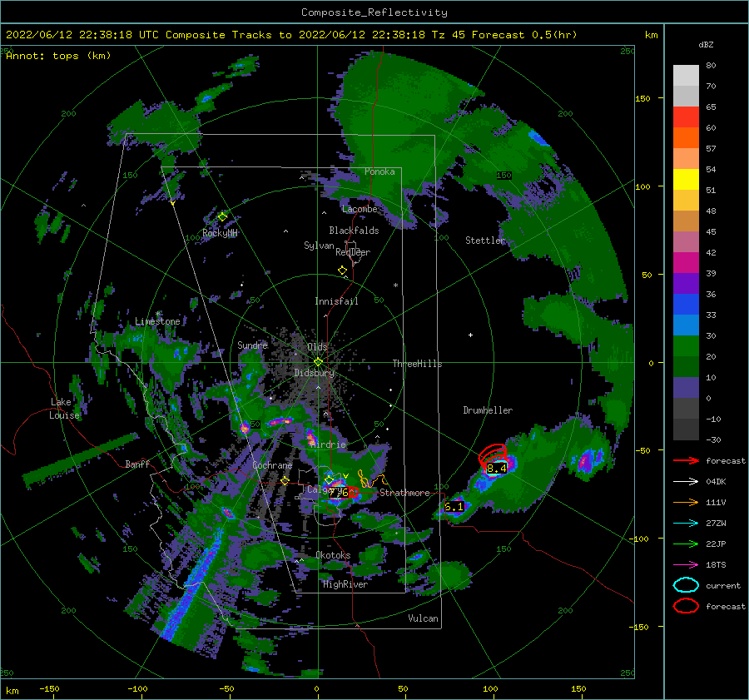Screen dimensions: 749x700
Task: Select the 'Annot: tops (km)' annotation text
Action: point(58,56)
